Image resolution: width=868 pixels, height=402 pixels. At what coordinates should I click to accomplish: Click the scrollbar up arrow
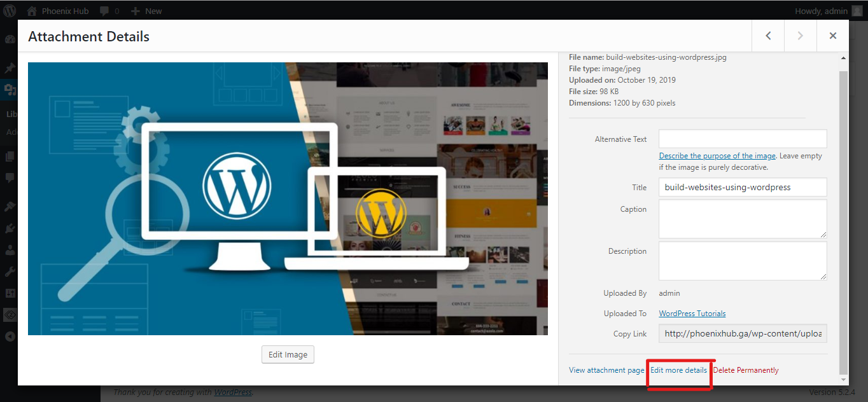coord(844,58)
